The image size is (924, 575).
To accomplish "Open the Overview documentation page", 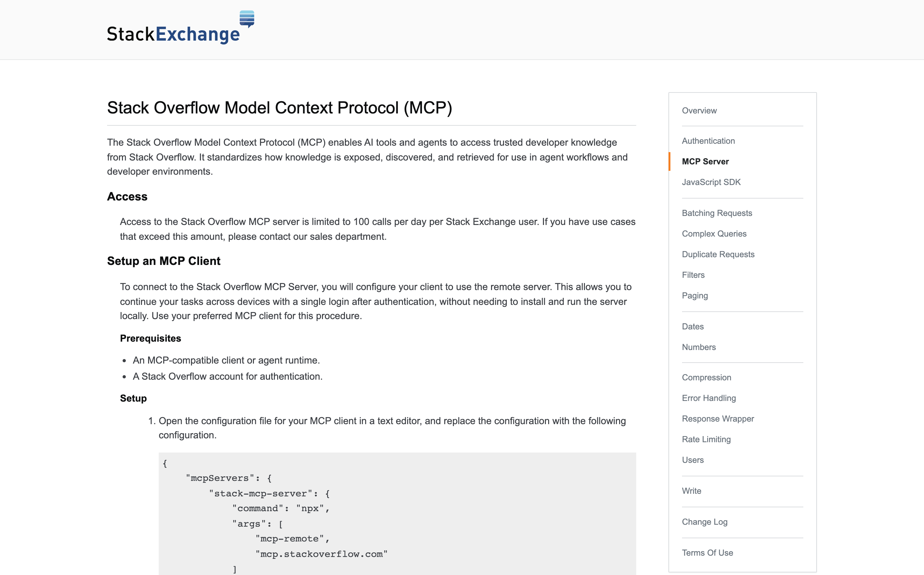I will (699, 111).
